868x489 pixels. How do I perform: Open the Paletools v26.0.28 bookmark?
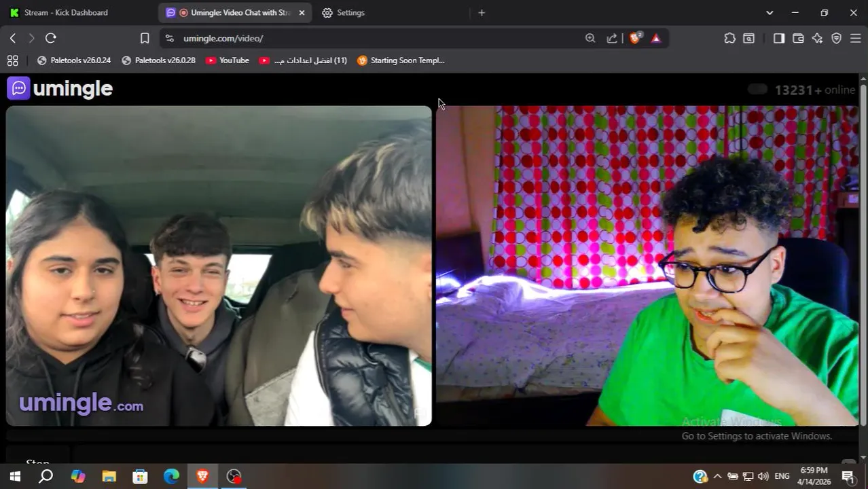click(x=158, y=60)
